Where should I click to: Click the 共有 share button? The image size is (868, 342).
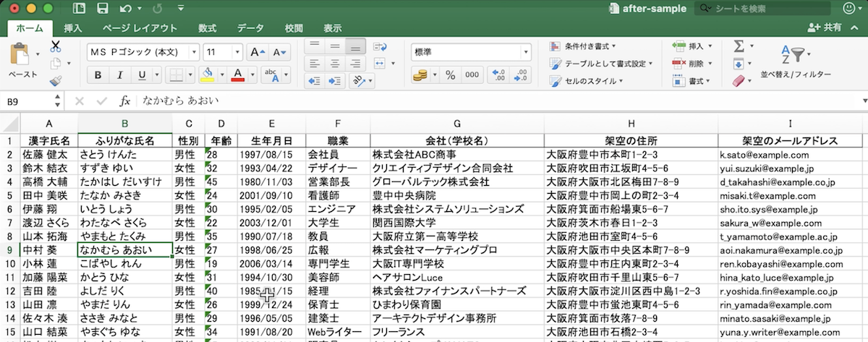tap(825, 27)
